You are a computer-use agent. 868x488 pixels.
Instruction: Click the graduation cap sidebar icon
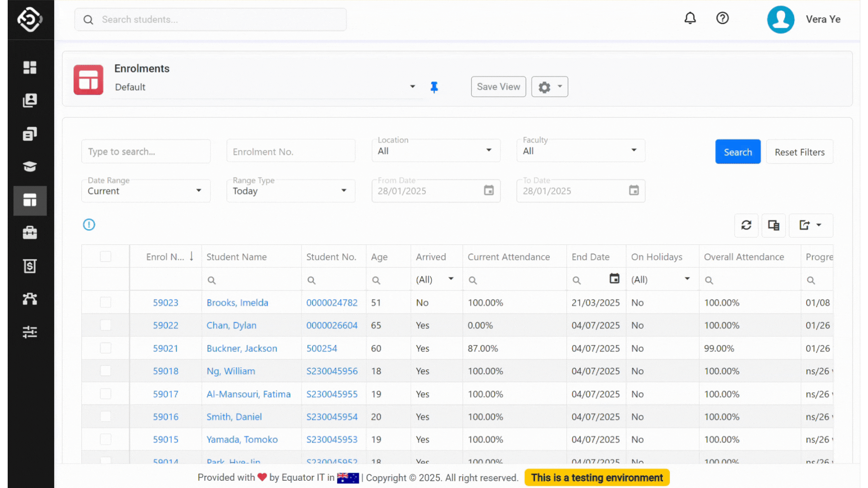(30, 166)
